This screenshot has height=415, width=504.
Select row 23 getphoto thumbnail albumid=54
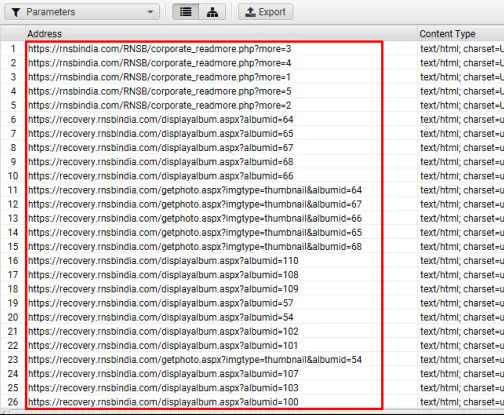click(x=195, y=360)
